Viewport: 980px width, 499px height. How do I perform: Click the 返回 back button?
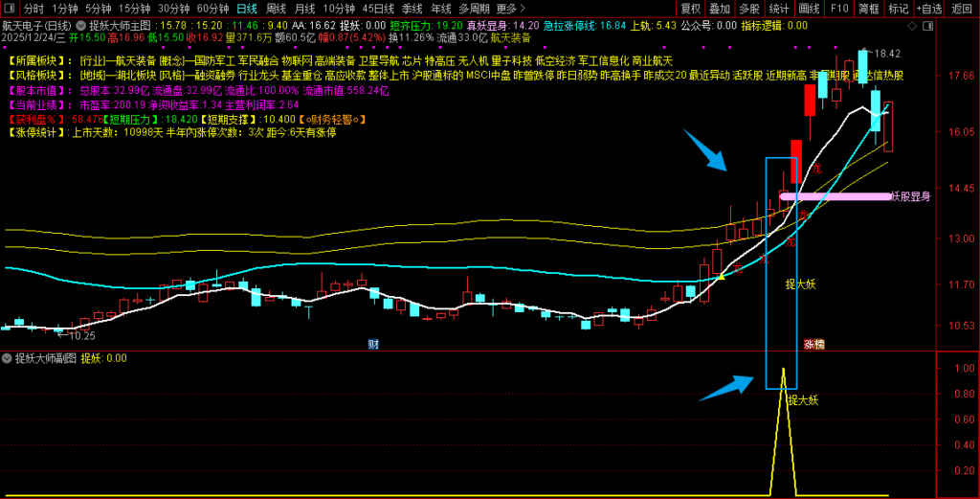(x=961, y=9)
